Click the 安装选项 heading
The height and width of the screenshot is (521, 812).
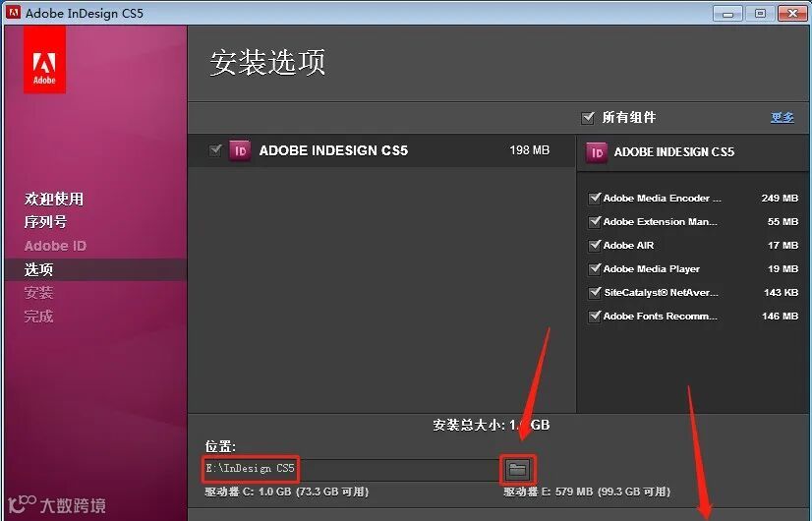tap(267, 62)
